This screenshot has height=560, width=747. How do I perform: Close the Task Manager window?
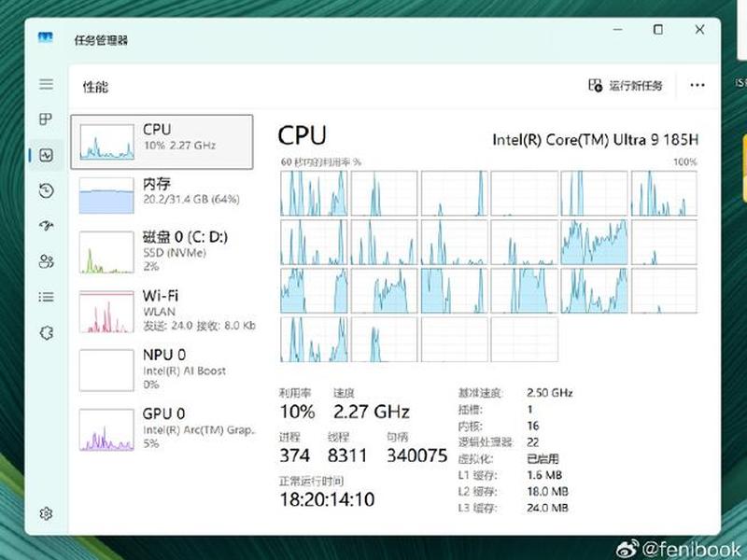(x=699, y=30)
